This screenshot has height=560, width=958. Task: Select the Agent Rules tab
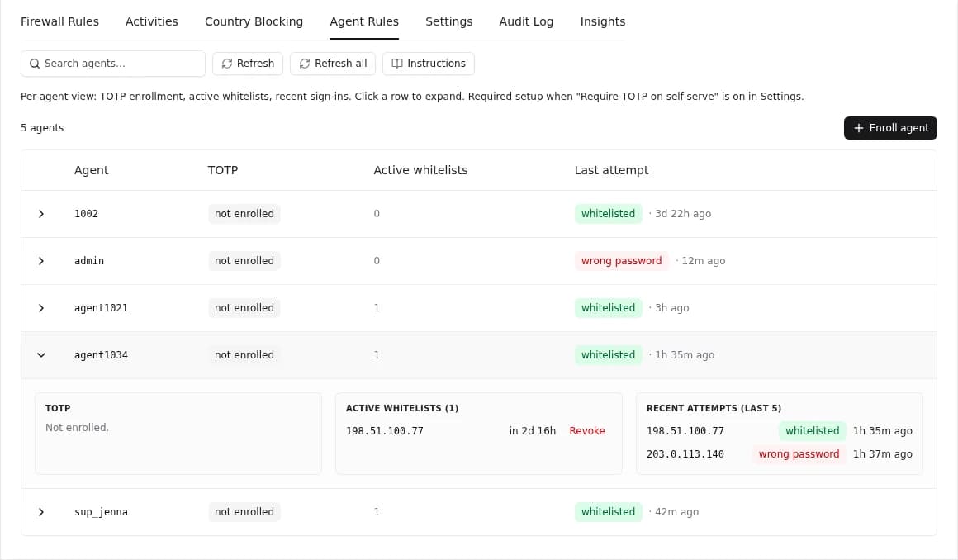click(x=364, y=21)
